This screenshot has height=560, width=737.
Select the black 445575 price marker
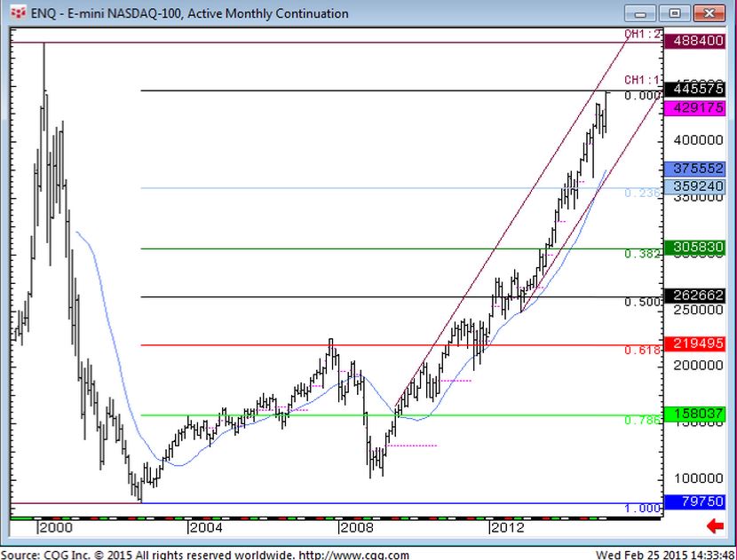tap(700, 90)
